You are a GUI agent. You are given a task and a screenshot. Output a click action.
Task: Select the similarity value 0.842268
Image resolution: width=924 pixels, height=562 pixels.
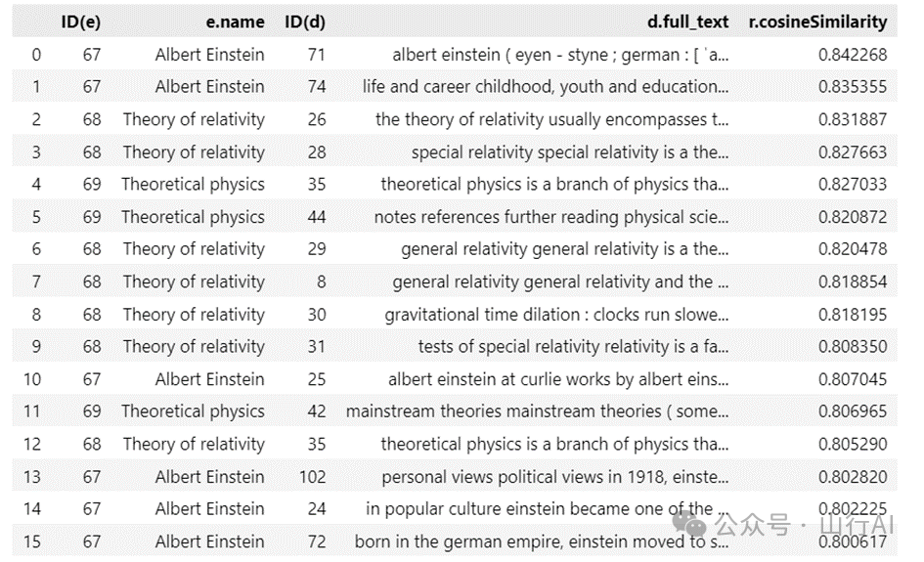[x=853, y=55]
